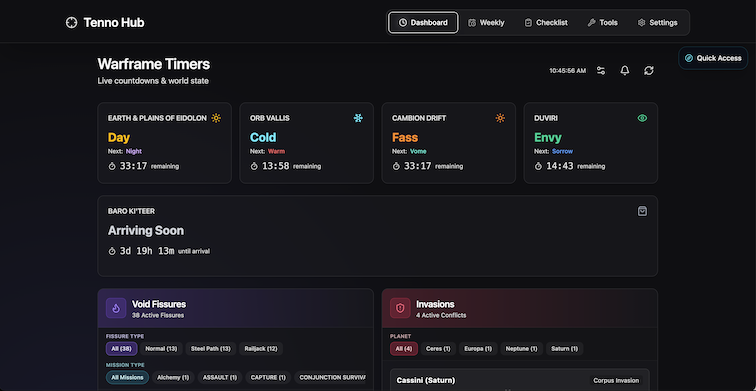Image resolution: width=756 pixels, height=391 pixels.
Task: Open the Quick Access panel
Action: pyautogui.click(x=713, y=58)
